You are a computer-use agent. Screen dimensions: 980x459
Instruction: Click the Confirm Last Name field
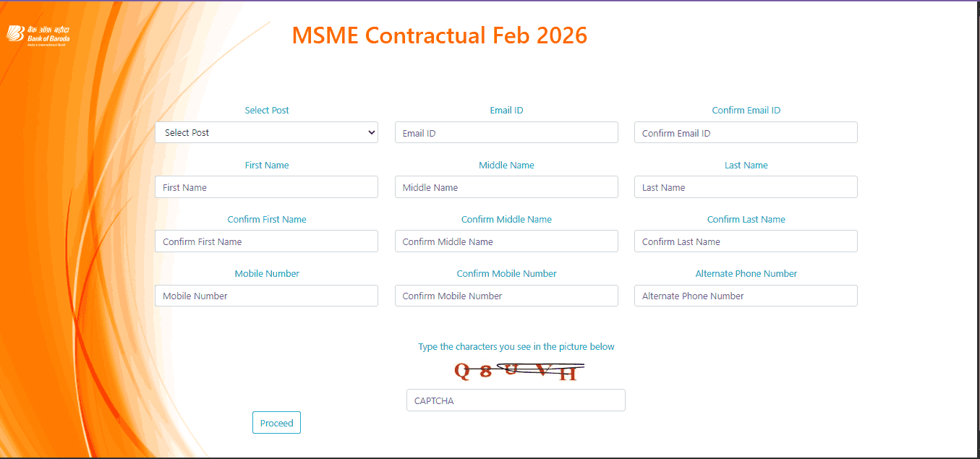click(746, 241)
